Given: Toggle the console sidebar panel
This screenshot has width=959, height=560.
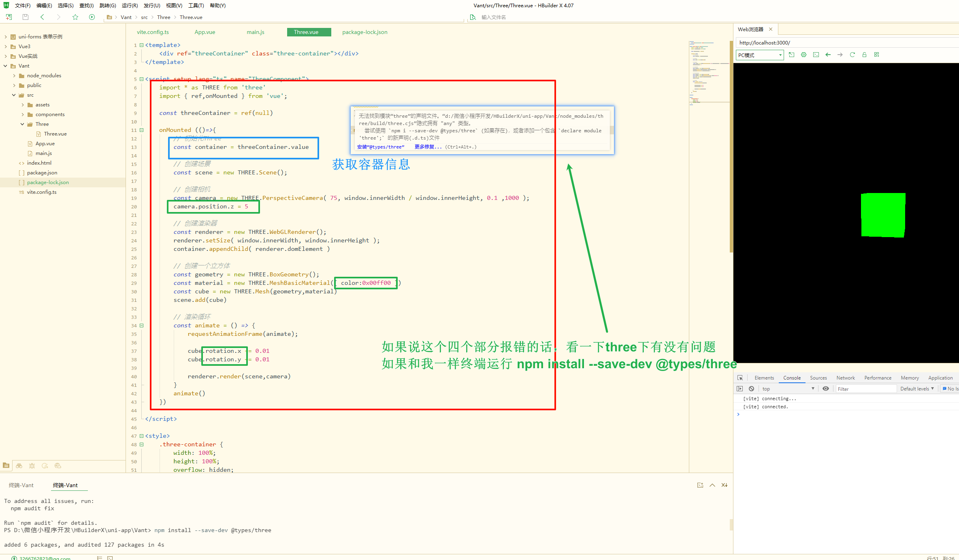Looking at the screenshot, I should pyautogui.click(x=740, y=389).
